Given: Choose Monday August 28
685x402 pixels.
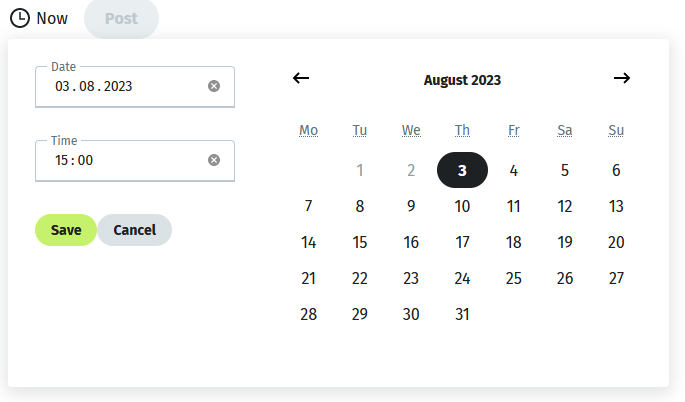Looking at the screenshot, I should click(308, 314).
